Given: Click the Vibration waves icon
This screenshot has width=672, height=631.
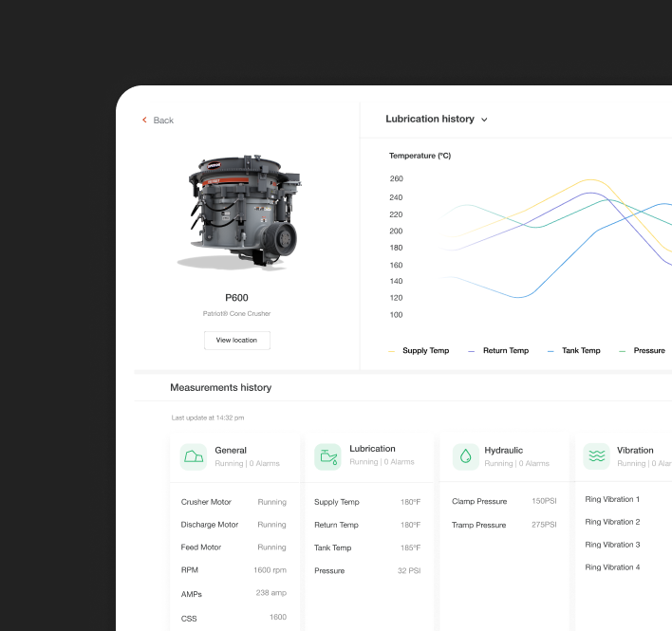Looking at the screenshot, I should [596, 456].
